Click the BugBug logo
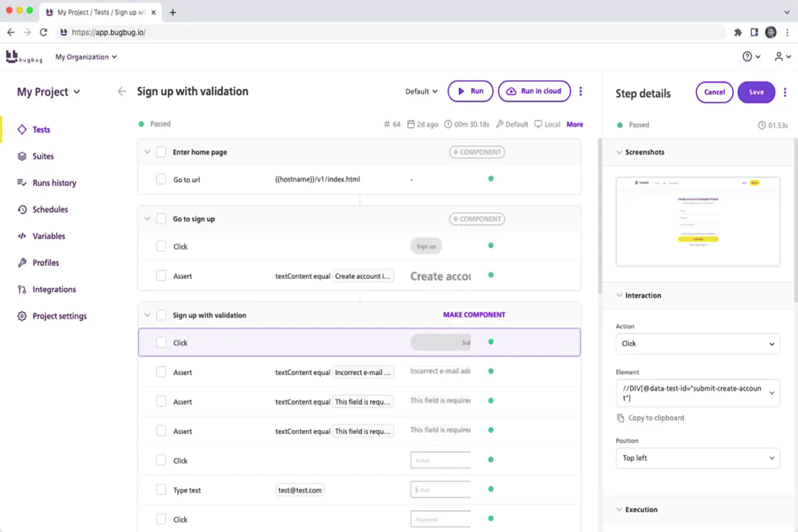Viewport: 798px width, 532px height. tap(24, 57)
